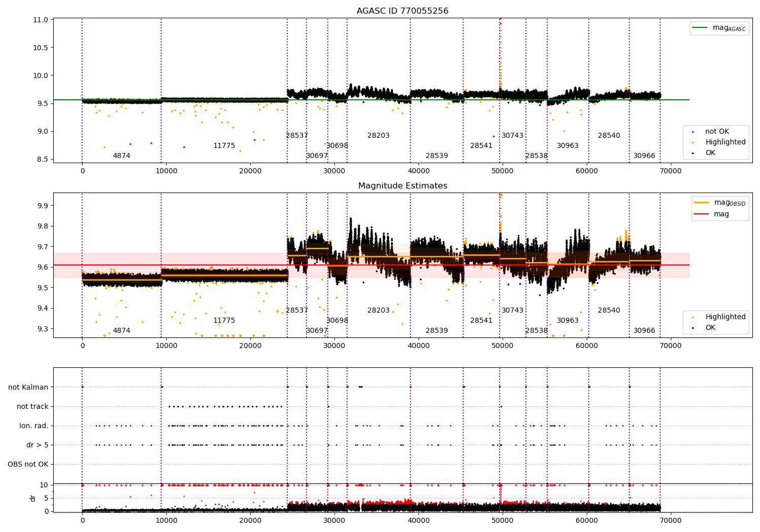Click the 'dr' y-axis label
The image size is (760, 532).
(x=33, y=498)
